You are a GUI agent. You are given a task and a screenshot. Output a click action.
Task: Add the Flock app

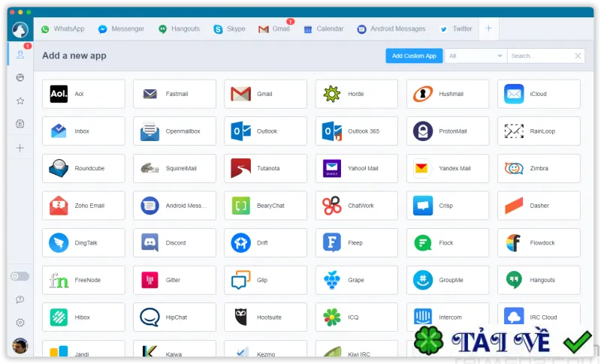(448, 242)
